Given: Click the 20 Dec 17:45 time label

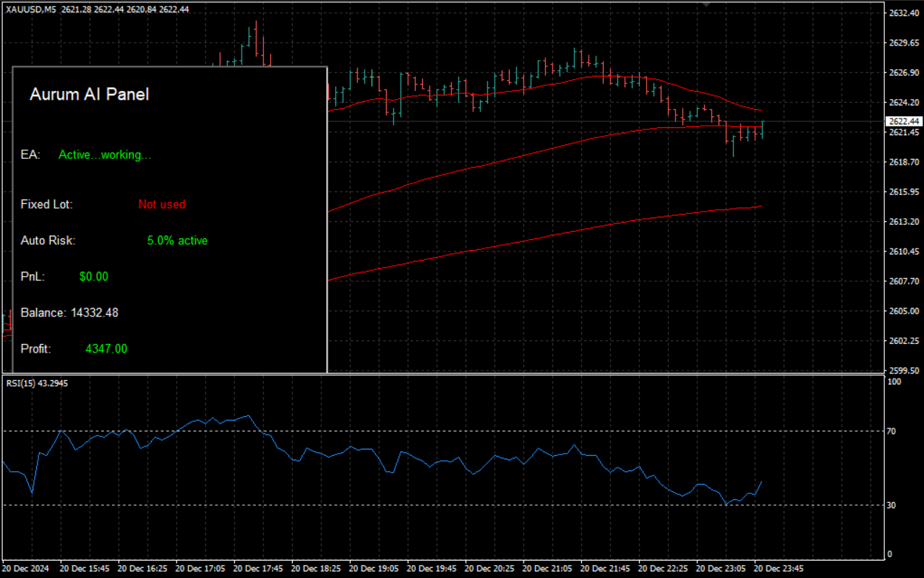Looking at the screenshot, I should tap(258, 568).
